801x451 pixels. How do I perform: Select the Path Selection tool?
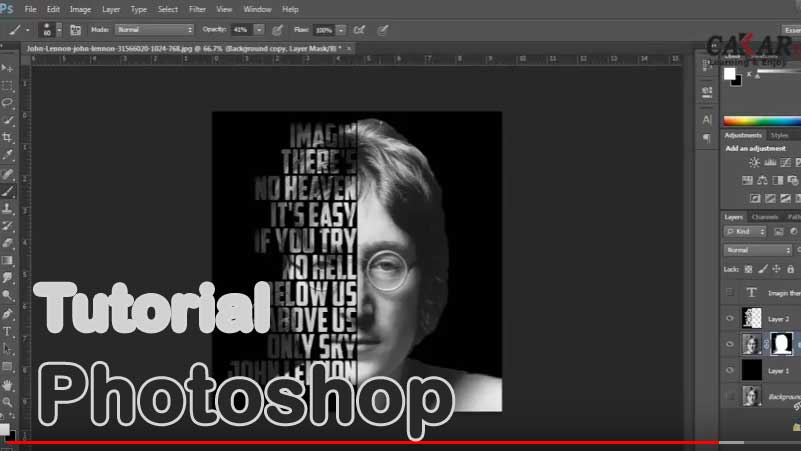(7, 349)
